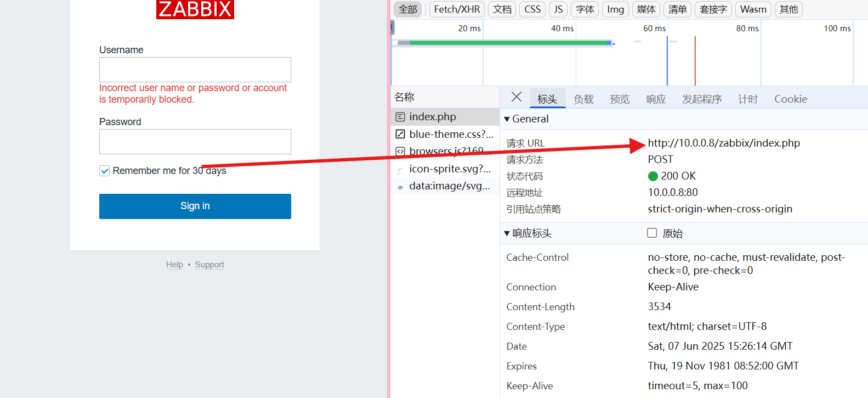Viewport: 868px width, 398px height.
Task: Switch to the 负载 tab
Action: 583,99
